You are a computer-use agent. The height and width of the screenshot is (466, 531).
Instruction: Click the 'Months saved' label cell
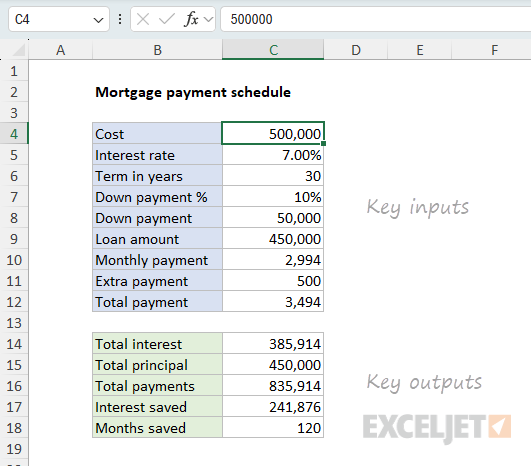coord(157,428)
